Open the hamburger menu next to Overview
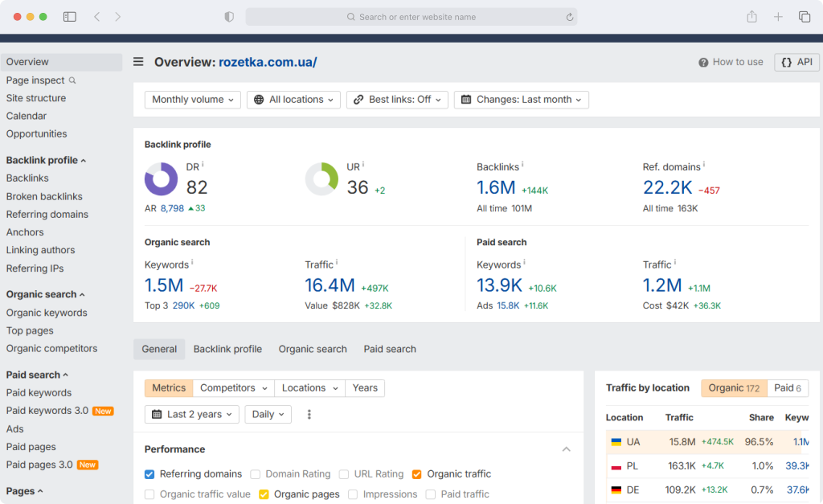 pos(138,62)
